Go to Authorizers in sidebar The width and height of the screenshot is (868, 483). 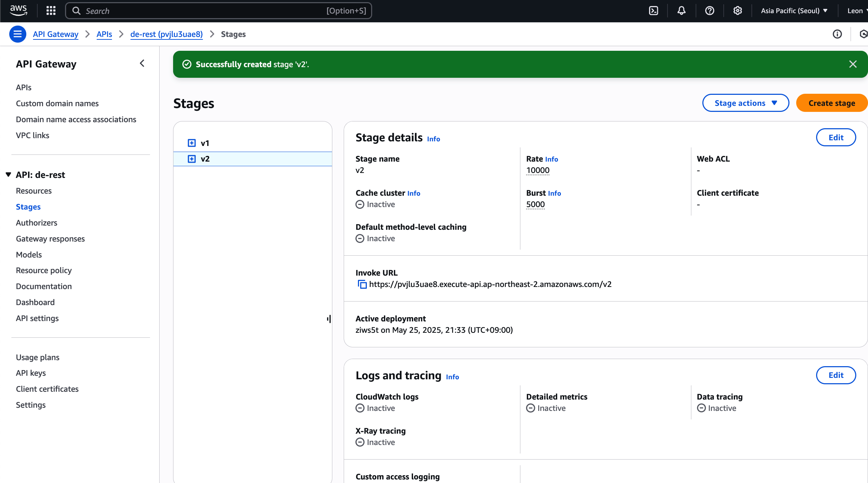pyautogui.click(x=37, y=223)
